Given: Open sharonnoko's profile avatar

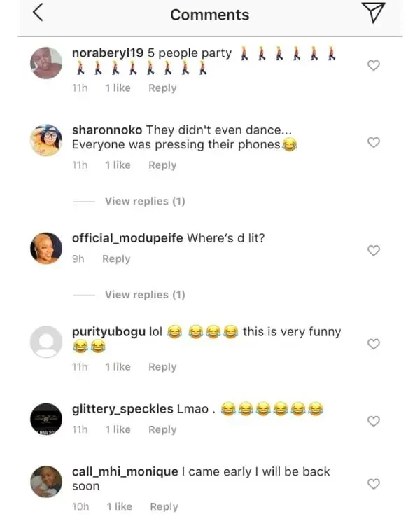Looking at the screenshot, I should tap(47, 140).
